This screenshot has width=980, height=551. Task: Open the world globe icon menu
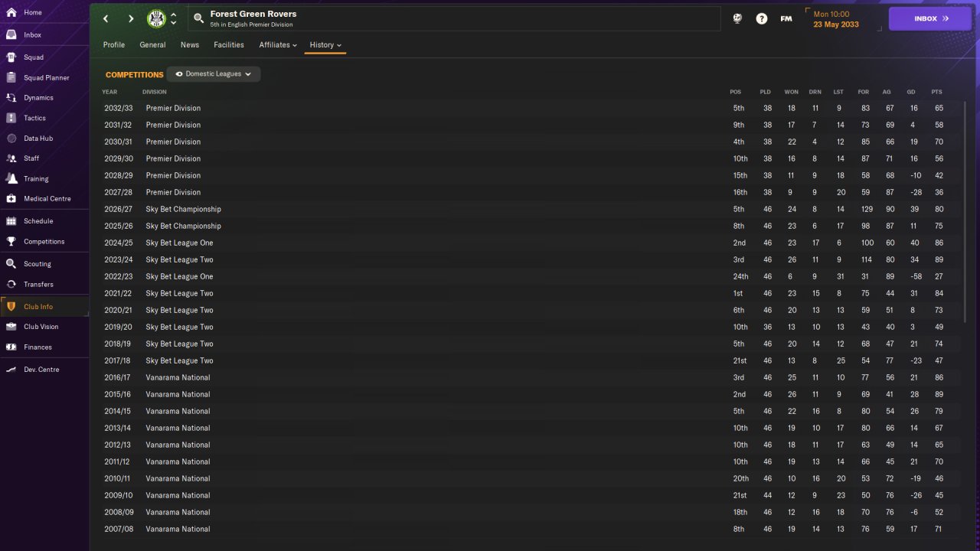[737, 18]
